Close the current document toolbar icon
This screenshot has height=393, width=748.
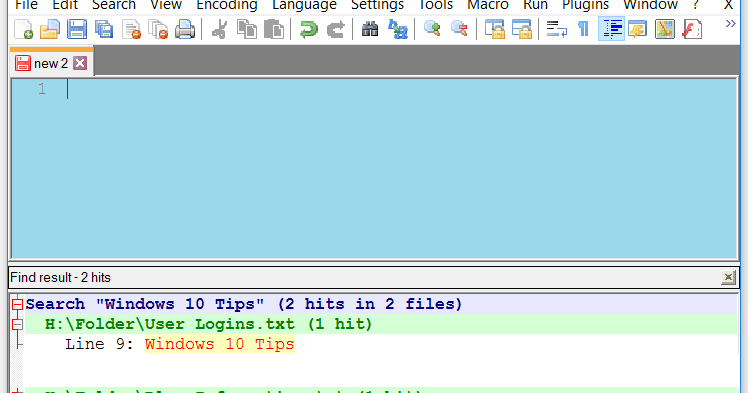[131, 30]
